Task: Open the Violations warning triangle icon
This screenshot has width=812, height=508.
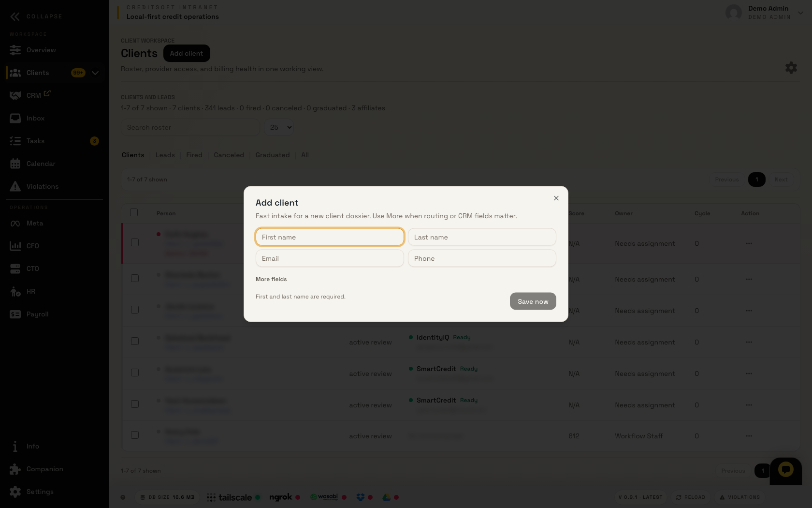Action: (x=15, y=186)
